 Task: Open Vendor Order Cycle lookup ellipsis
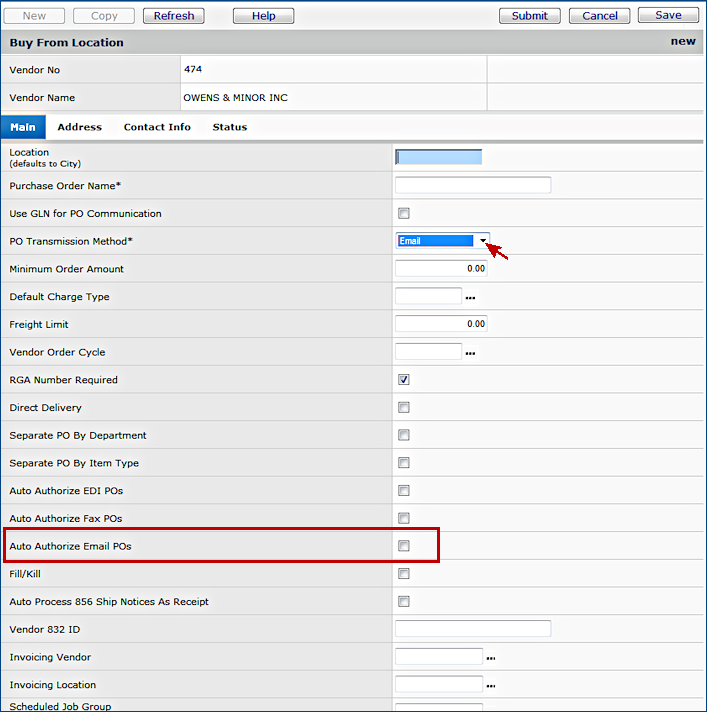[470, 353]
